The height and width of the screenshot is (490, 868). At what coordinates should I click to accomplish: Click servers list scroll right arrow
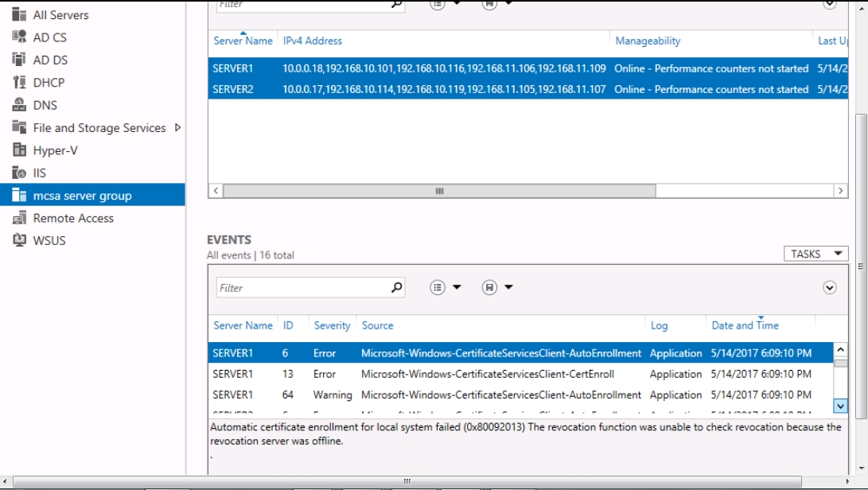tap(840, 190)
